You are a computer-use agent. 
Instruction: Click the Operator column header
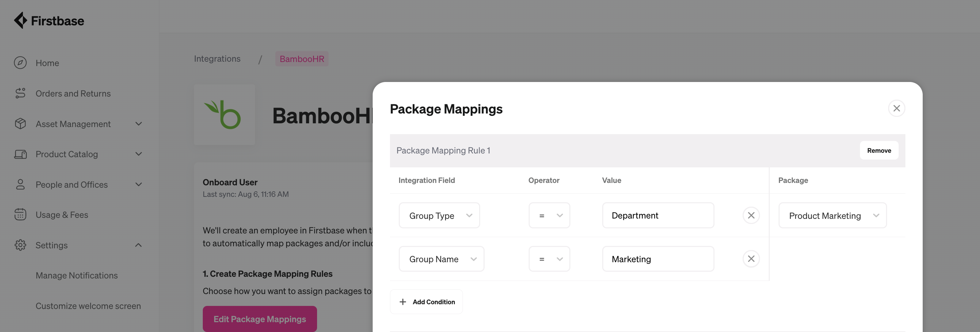[x=544, y=181]
